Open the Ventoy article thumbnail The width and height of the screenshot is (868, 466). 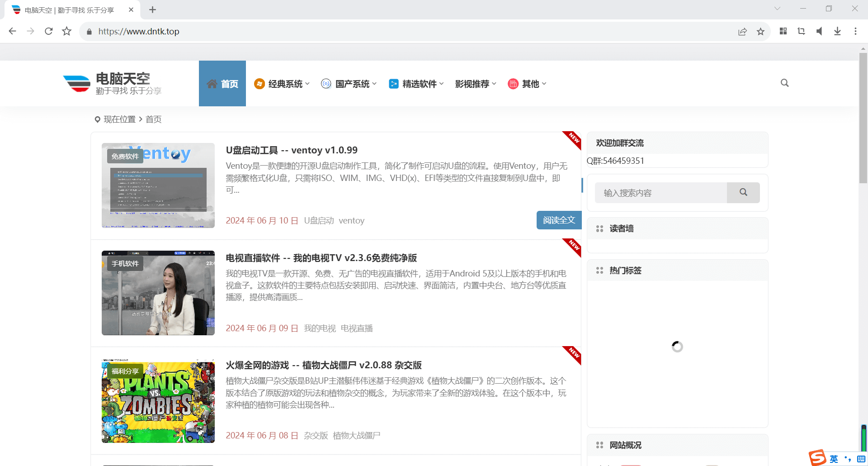(158, 185)
